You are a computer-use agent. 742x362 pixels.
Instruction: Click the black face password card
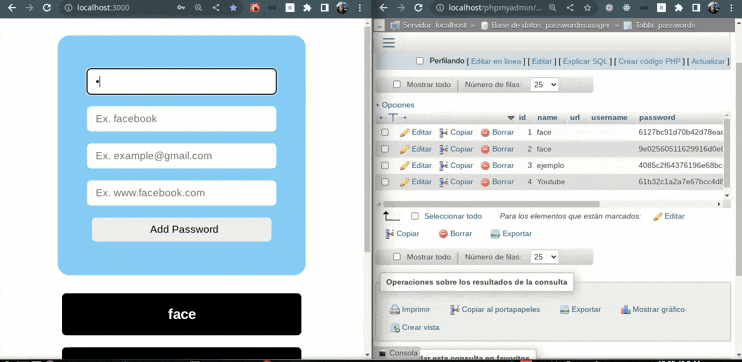point(182,314)
